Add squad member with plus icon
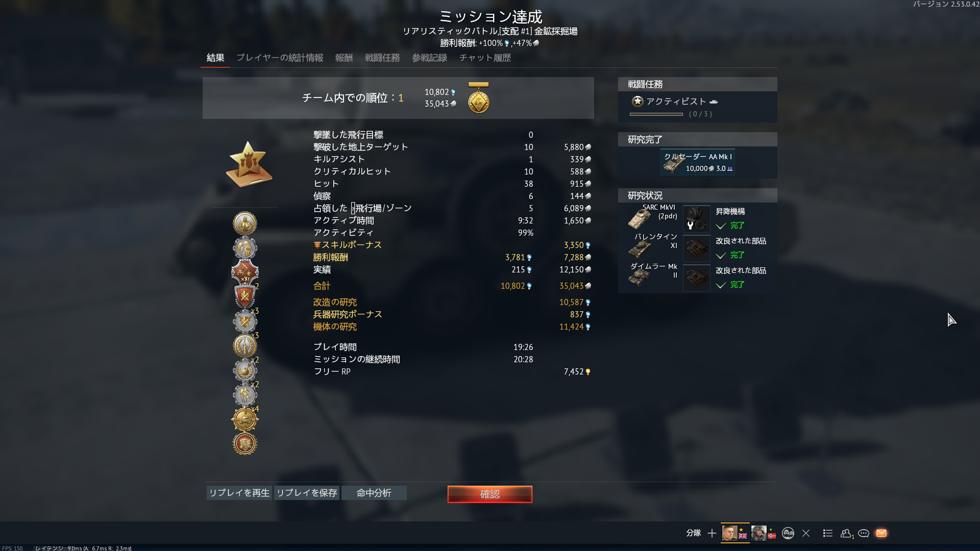The width and height of the screenshot is (980, 551). click(712, 533)
